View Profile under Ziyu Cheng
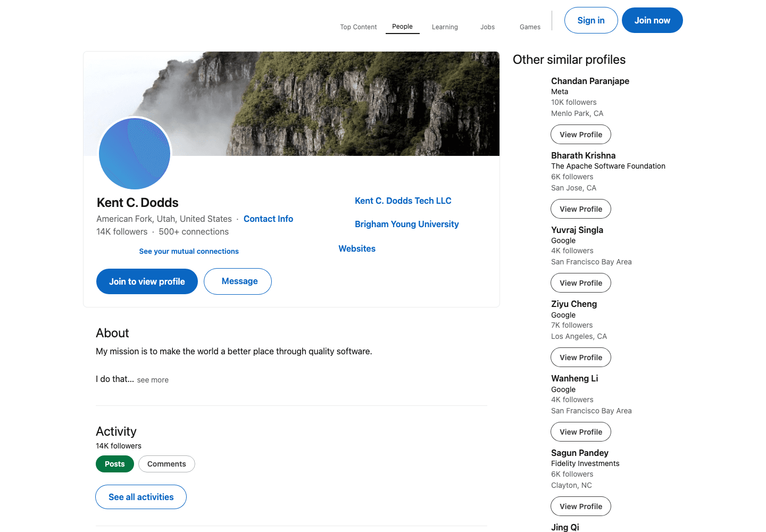The width and height of the screenshot is (766, 532). coord(581,358)
